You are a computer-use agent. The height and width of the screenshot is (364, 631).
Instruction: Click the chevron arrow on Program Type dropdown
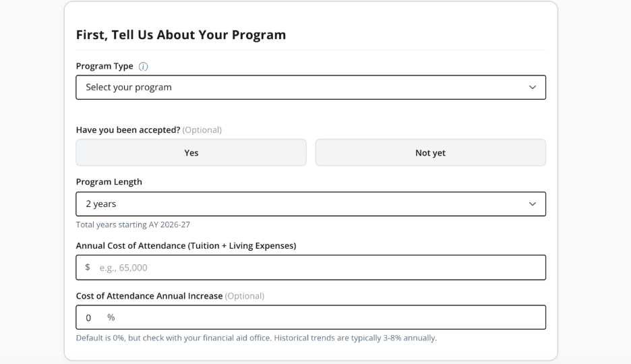coord(533,88)
